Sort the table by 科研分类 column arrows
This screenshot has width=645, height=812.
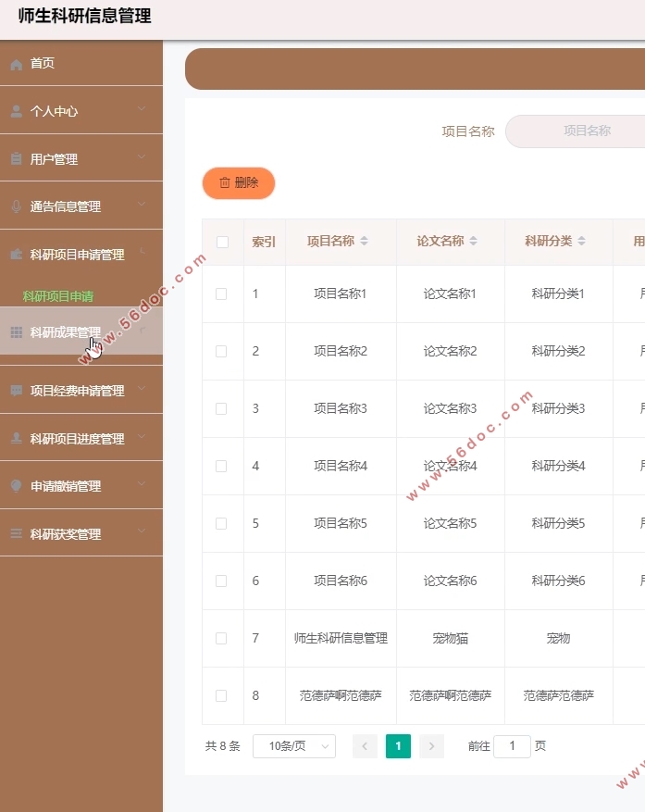click(581, 241)
